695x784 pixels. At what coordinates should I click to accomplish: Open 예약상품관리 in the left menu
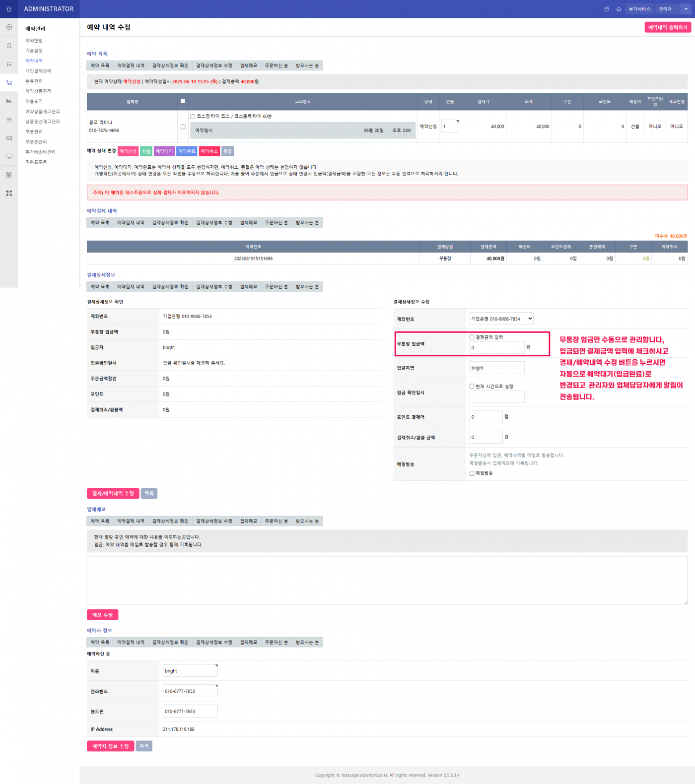coord(38,91)
